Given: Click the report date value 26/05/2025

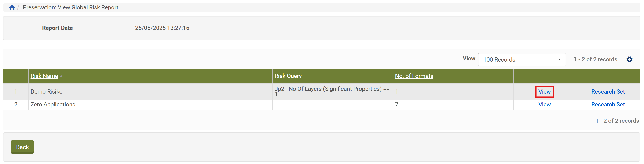Looking at the screenshot, I should (162, 28).
